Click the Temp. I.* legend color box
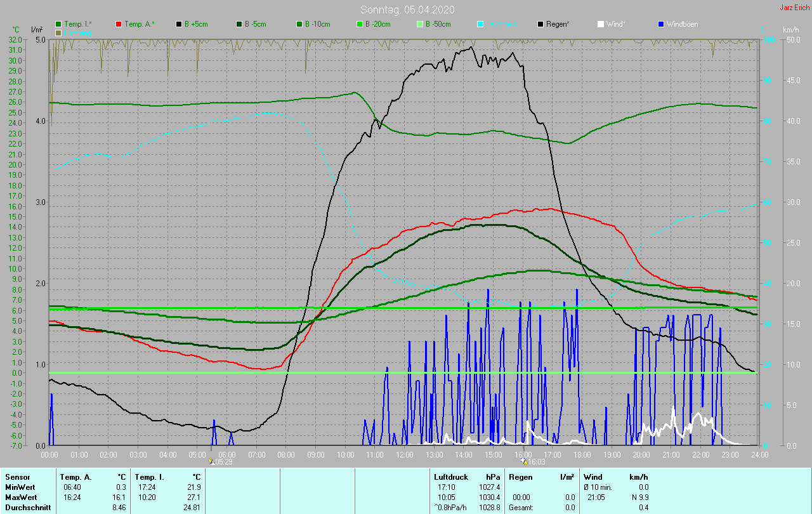 click(x=59, y=24)
